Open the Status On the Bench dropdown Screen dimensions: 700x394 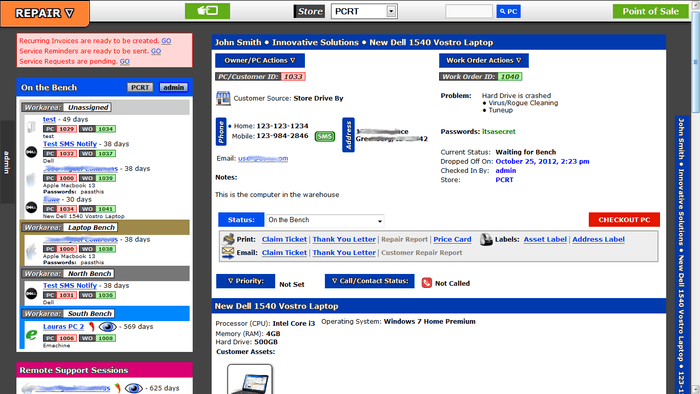coord(325,220)
